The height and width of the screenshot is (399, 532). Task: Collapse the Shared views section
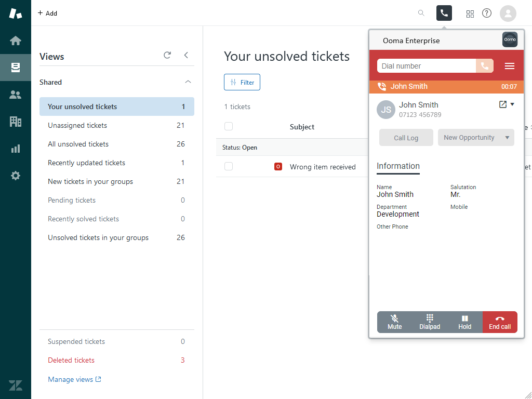188,82
